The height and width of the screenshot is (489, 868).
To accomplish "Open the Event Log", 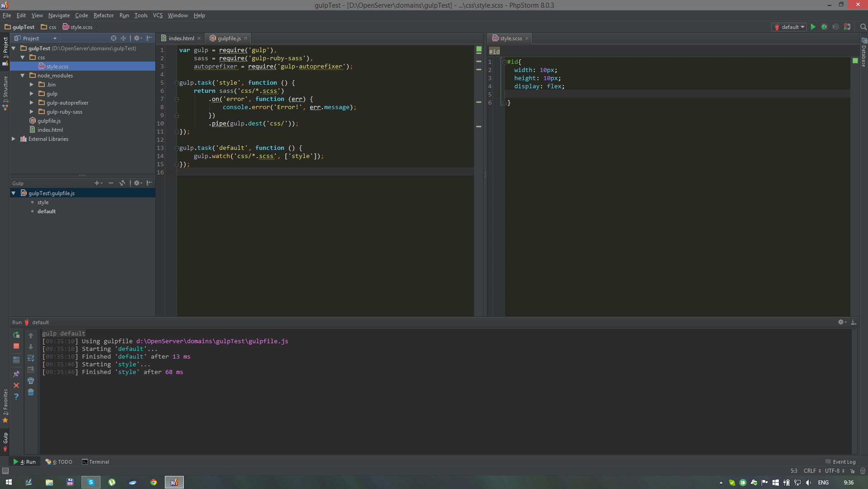I will pos(840,462).
